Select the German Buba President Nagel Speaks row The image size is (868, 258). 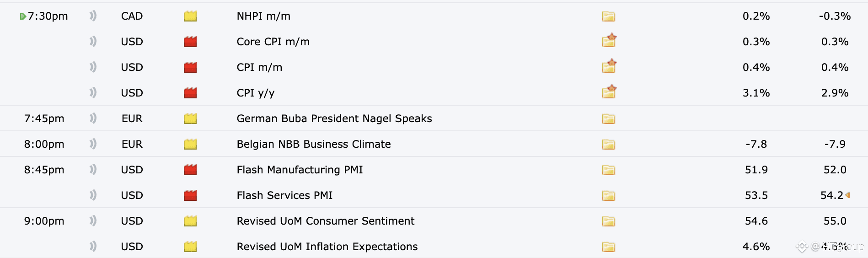tap(334, 119)
